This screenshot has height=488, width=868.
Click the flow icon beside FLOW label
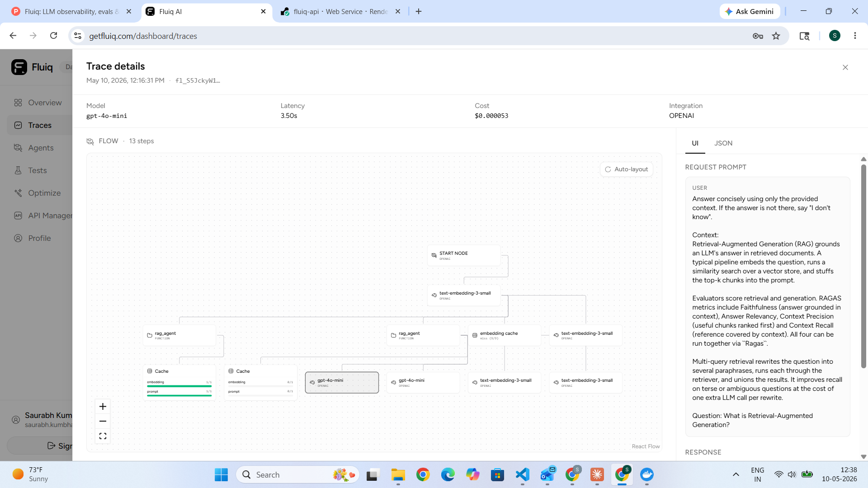(90, 141)
